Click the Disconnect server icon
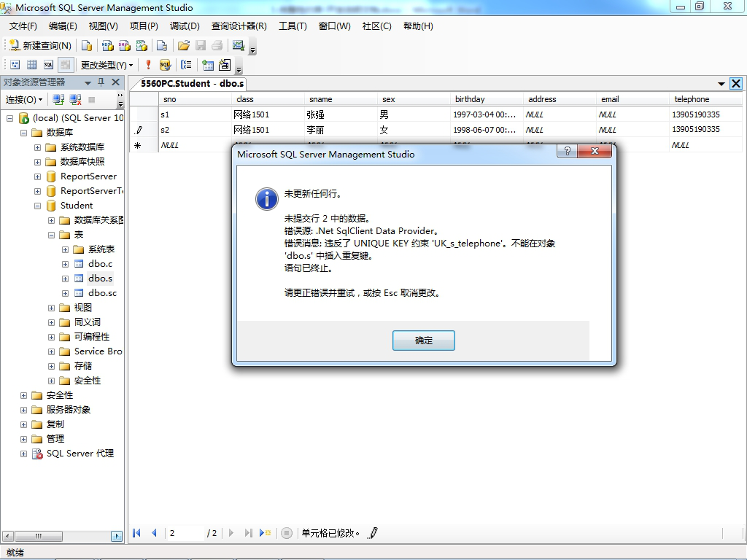Image resolution: width=747 pixels, height=560 pixels. pos(75,99)
